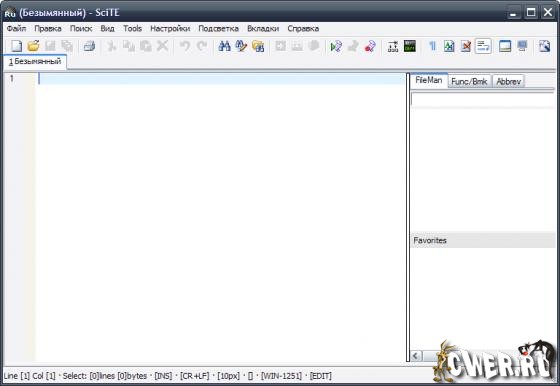Click the FileMan path input field
560x386 pixels.
click(x=483, y=99)
